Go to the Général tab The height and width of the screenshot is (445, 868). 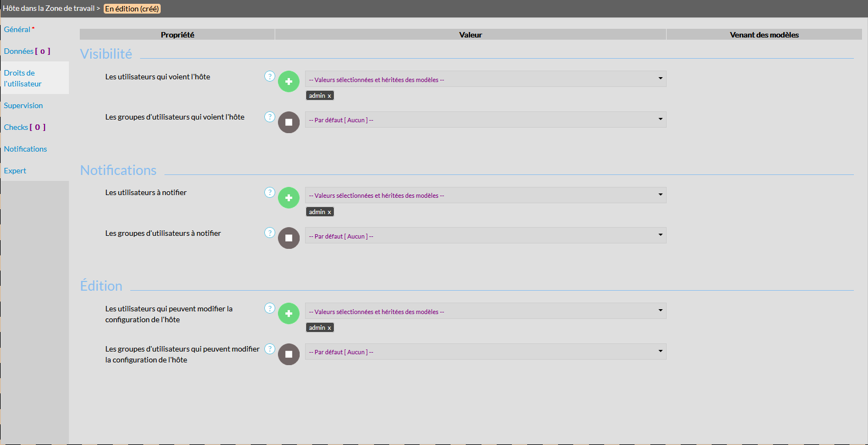17,29
